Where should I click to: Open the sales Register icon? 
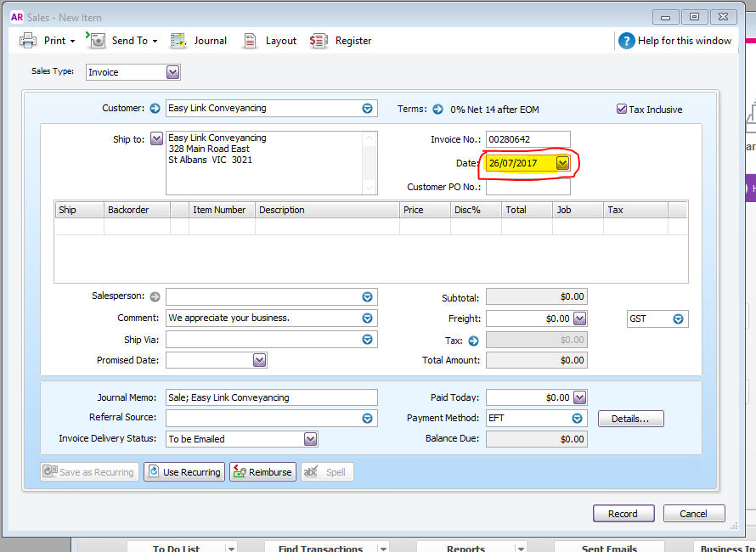(x=319, y=41)
